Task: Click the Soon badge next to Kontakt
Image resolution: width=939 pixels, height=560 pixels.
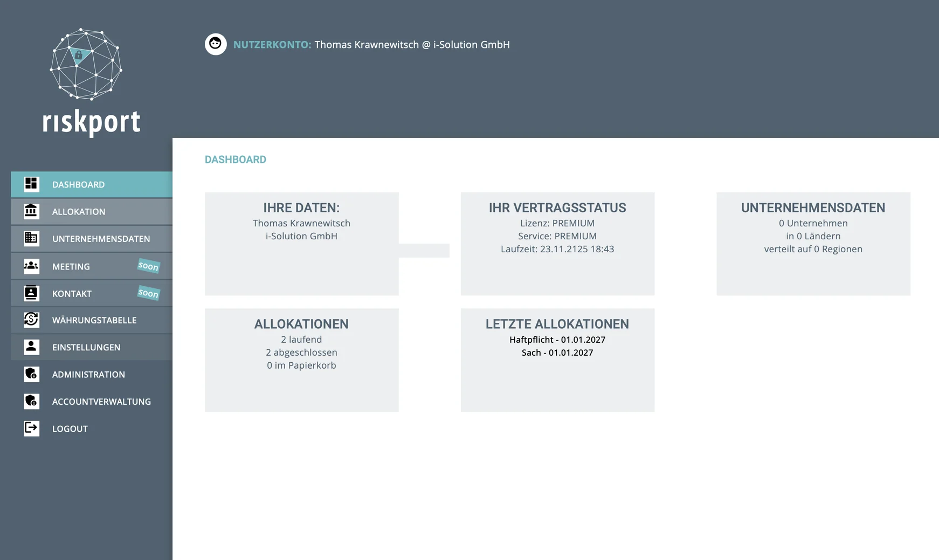Action: [x=148, y=293]
